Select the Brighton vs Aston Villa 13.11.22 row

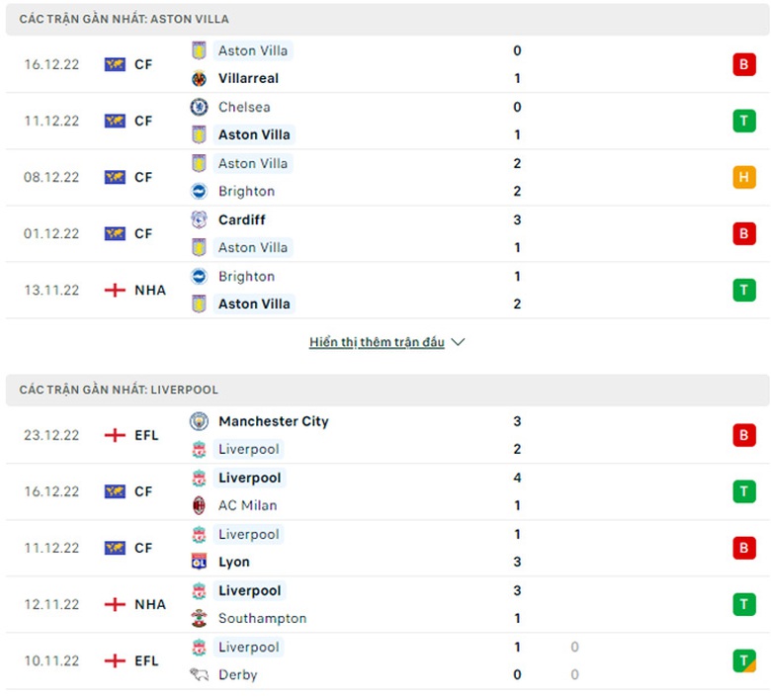(385, 291)
